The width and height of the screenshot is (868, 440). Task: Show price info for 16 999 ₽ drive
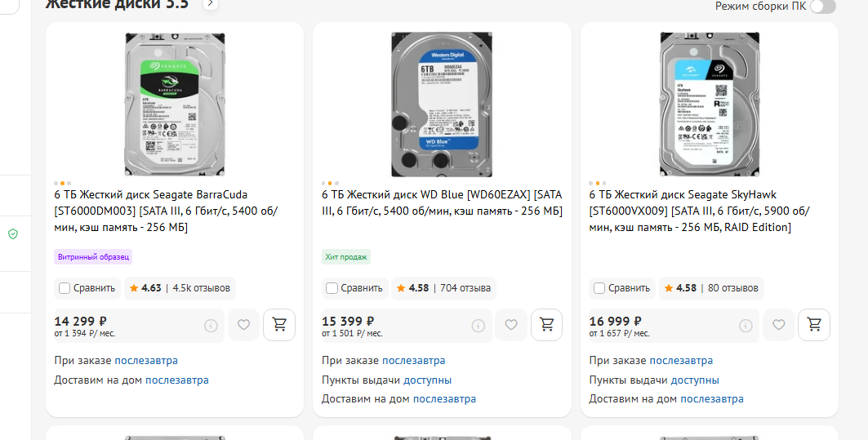pyautogui.click(x=746, y=326)
